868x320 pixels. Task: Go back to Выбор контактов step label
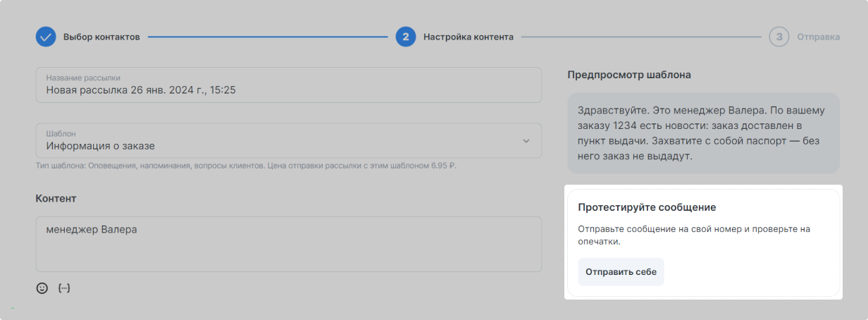pos(101,37)
